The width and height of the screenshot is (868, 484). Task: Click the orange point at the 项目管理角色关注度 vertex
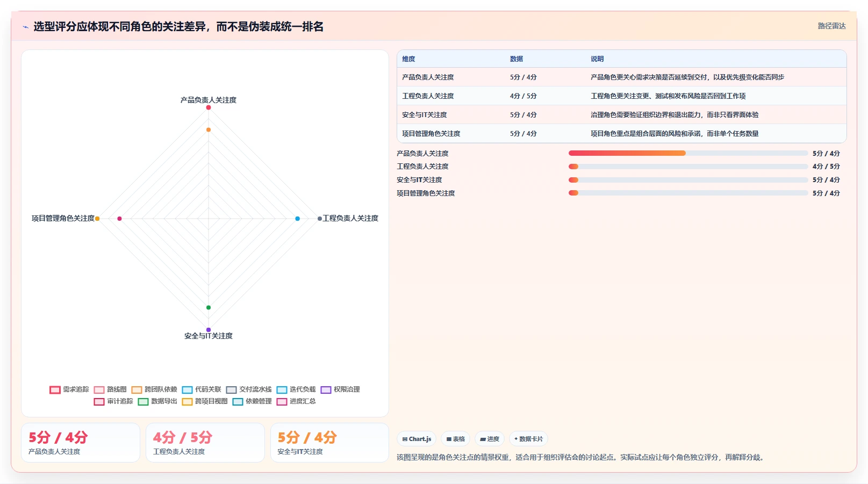97,219
